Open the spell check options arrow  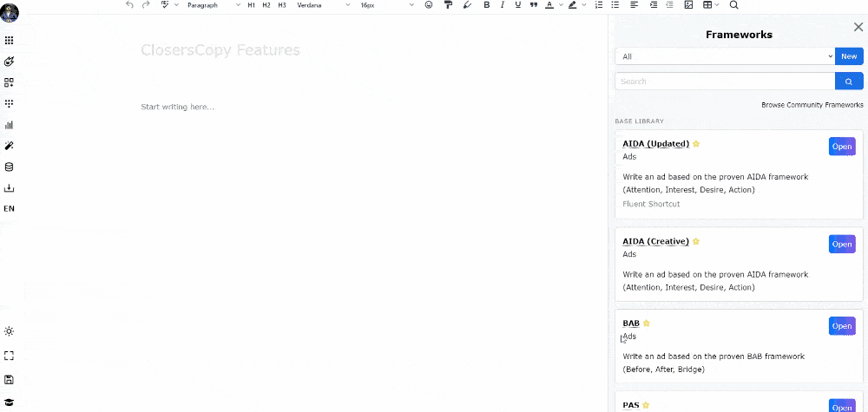(x=176, y=5)
